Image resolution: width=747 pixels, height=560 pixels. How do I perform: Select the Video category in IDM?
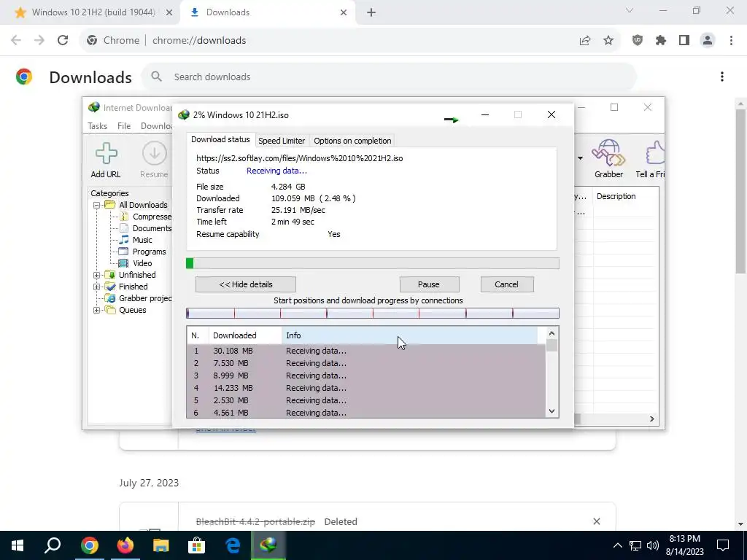[x=142, y=263]
